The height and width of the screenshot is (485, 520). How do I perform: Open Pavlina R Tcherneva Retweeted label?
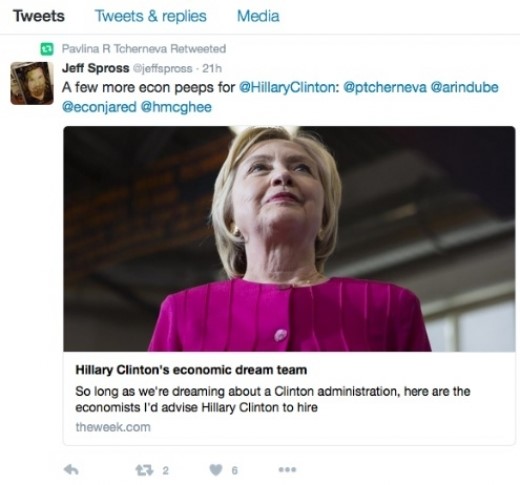coord(144,49)
